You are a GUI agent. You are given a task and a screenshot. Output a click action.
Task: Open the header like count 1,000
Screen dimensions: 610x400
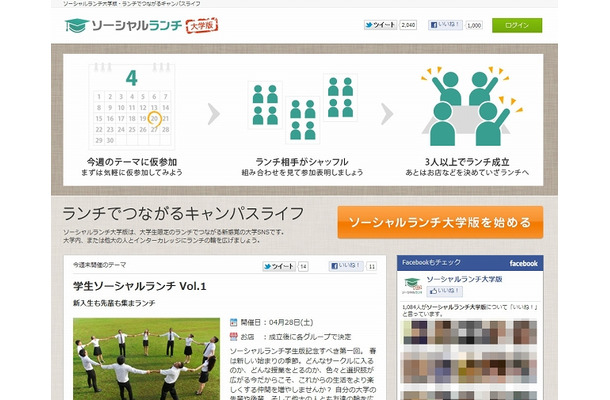coord(474,25)
